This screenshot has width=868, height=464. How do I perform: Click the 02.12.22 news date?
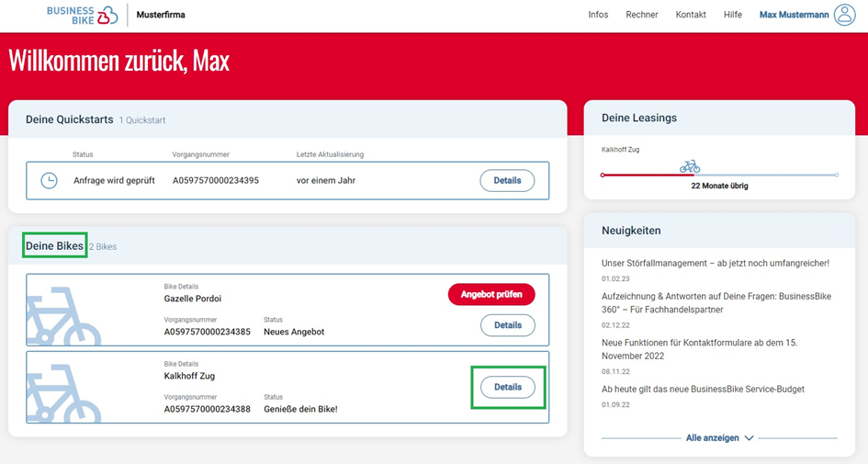[x=615, y=325]
